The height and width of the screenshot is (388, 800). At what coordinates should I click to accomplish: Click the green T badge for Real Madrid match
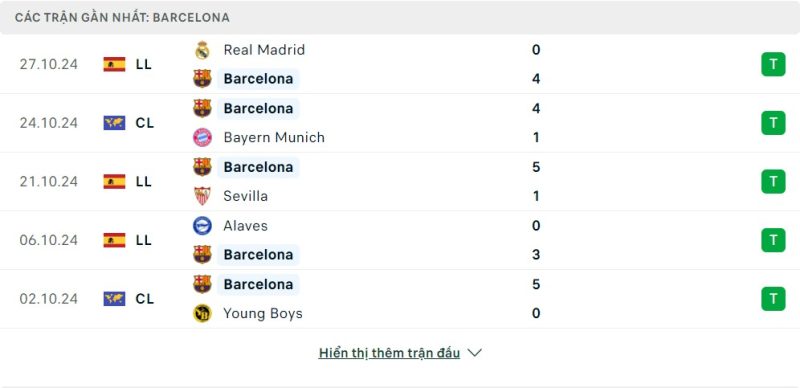click(773, 64)
